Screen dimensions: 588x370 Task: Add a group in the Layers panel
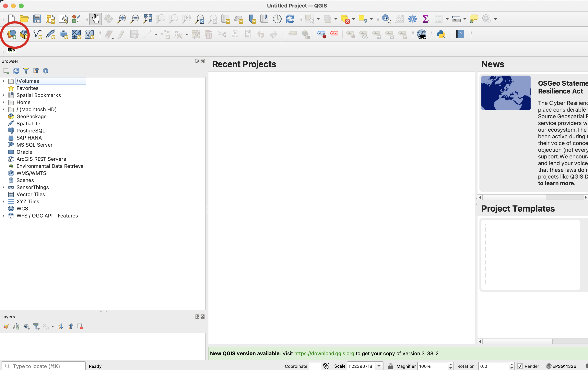16,326
